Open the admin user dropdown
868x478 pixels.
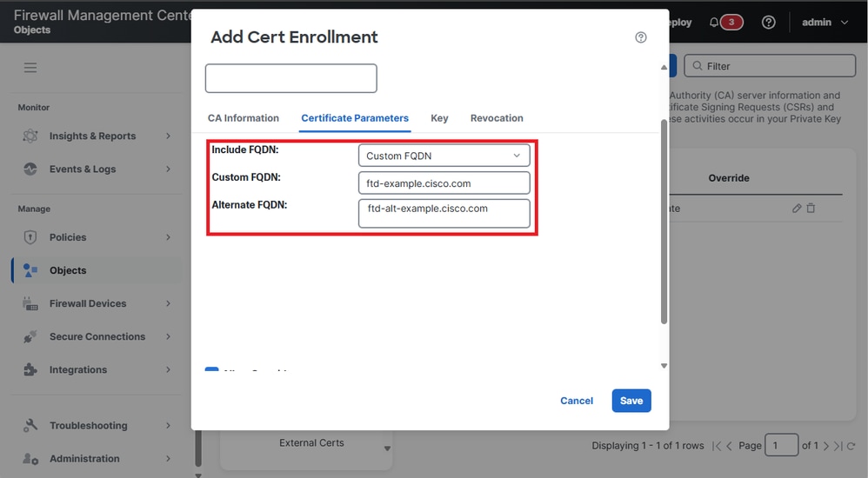825,23
